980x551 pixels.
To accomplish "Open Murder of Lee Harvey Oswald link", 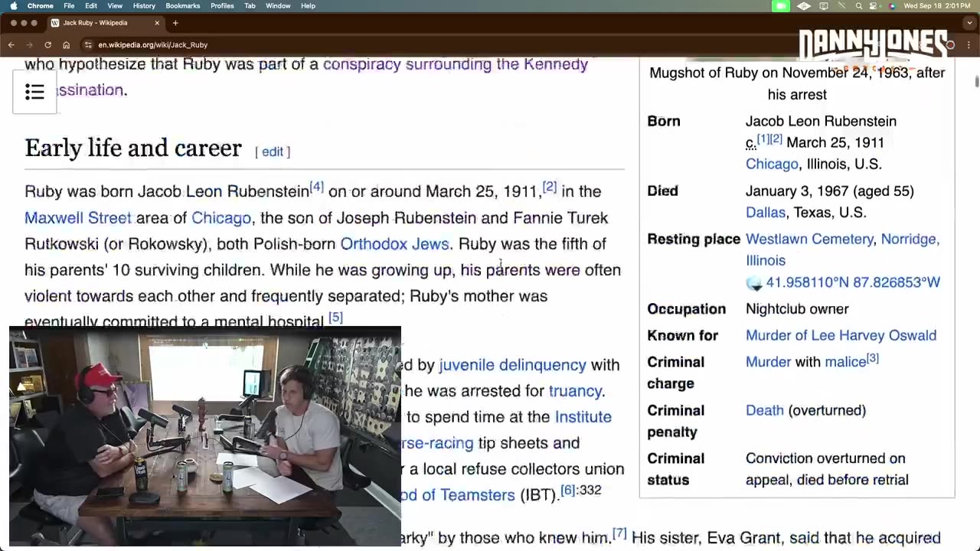I will coord(841,335).
